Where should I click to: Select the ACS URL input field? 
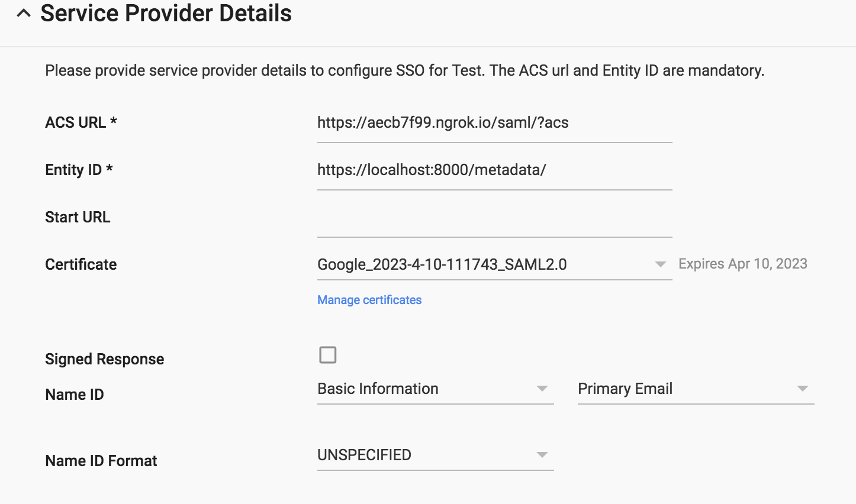pos(494,122)
